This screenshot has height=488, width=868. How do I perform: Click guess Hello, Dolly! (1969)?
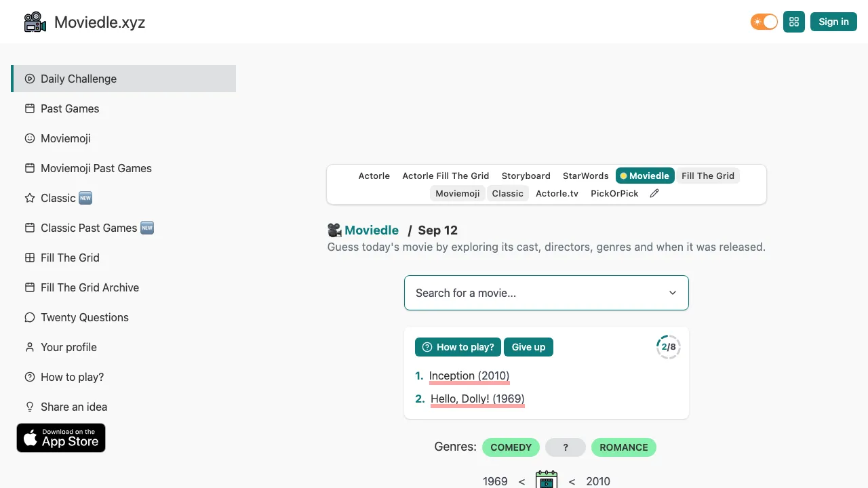tap(477, 399)
